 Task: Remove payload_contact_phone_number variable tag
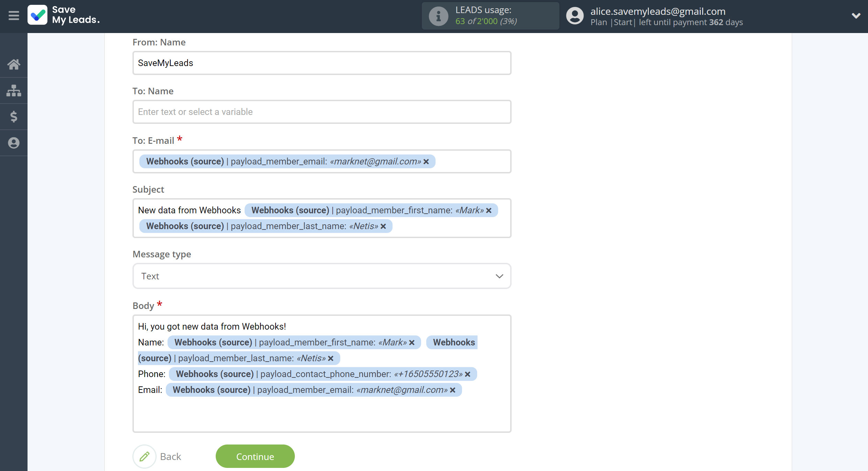pos(469,374)
